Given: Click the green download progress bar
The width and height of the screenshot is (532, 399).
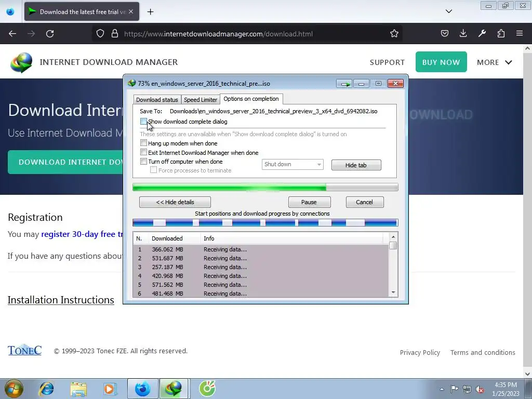Looking at the screenshot, I should (x=265, y=187).
